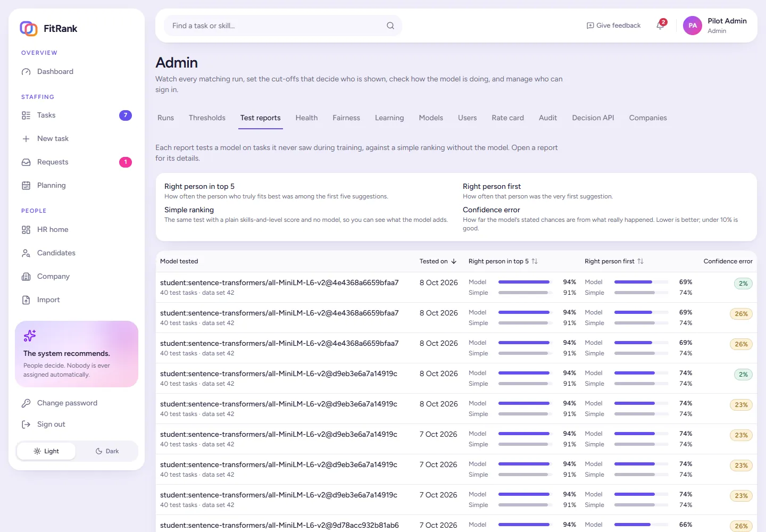Click the first row's 2% confidence badge
The width and height of the screenshot is (766, 532).
[743, 284]
